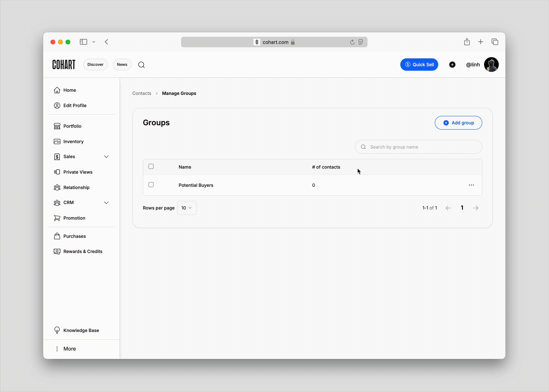Open Potential Buyers row options menu
The height and width of the screenshot is (392, 549).
(471, 185)
